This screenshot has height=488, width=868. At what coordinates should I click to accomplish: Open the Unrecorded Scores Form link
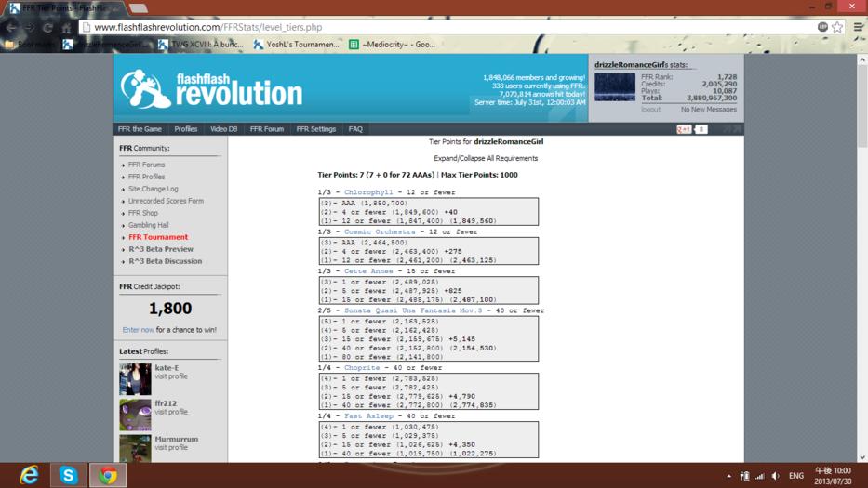pos(166,201)
